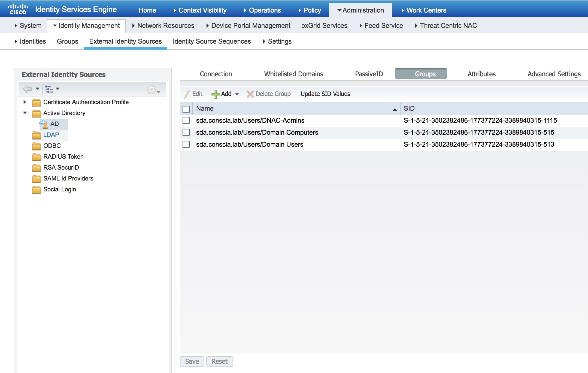Open the Administration menu
Viewport: 588px width, 373px height.
(x=360, y=10)
